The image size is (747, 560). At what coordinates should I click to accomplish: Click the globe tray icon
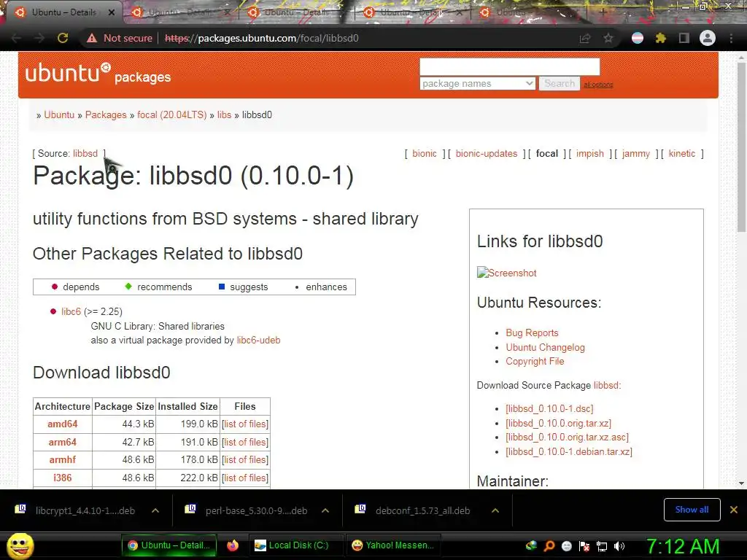(x=531, y=545)
